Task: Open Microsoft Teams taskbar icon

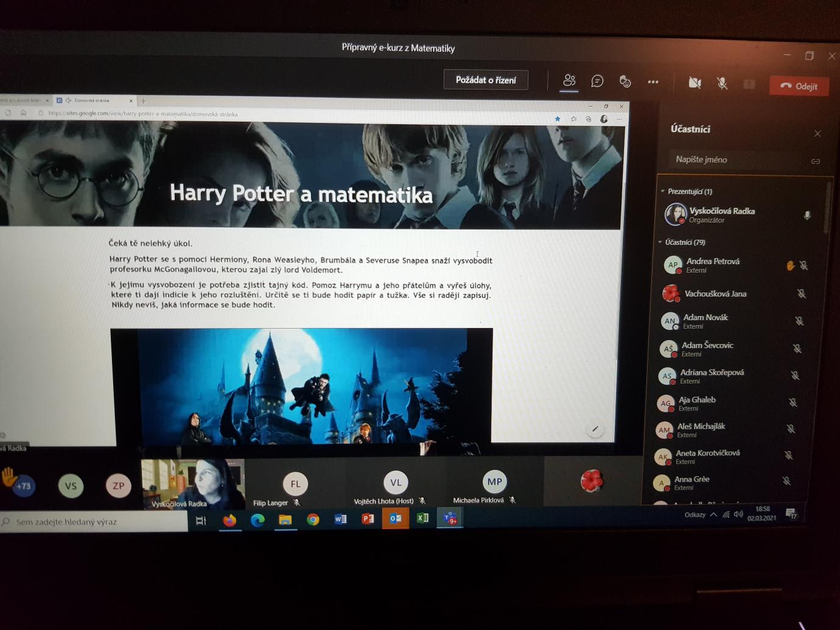Action: pos(450,518)
